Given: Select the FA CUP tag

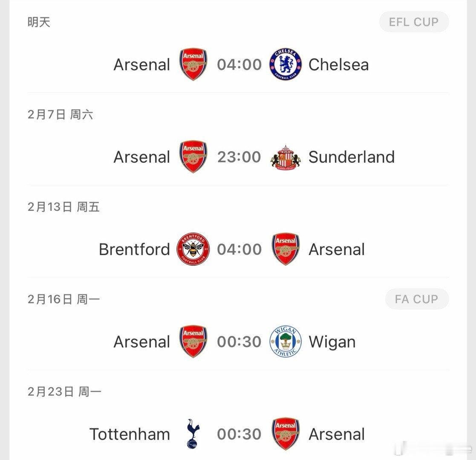Looking at the screenshot, I should point(417,299).
